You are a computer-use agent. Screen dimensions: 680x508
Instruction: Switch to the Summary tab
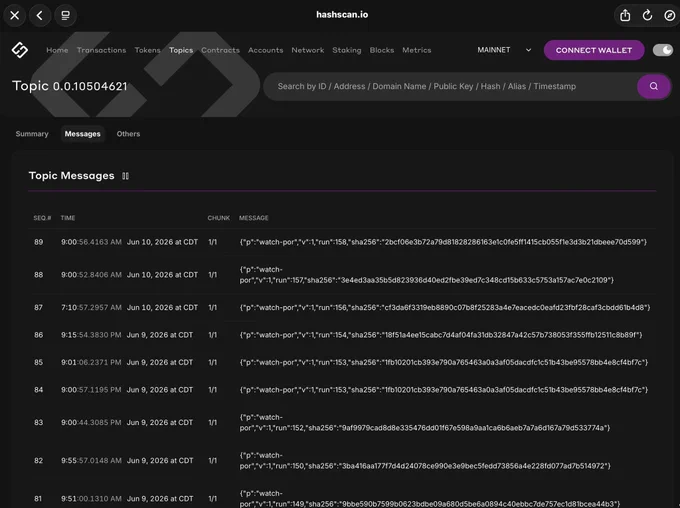(32, 134)
